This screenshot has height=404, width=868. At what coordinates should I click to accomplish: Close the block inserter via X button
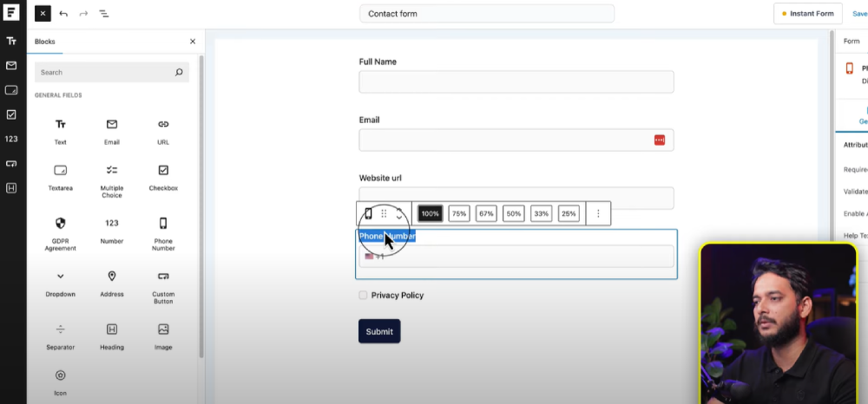(43, 13)
